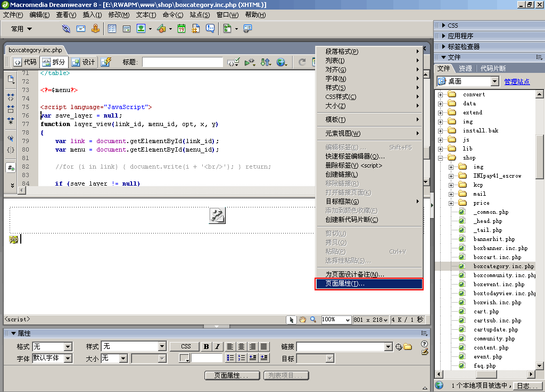Open the text color swatch picker
The image size is (545, 392).
coord(185,358)
